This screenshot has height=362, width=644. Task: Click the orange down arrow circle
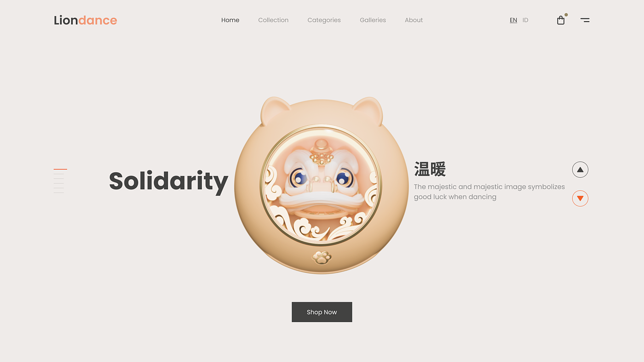[x=580, y=198]
